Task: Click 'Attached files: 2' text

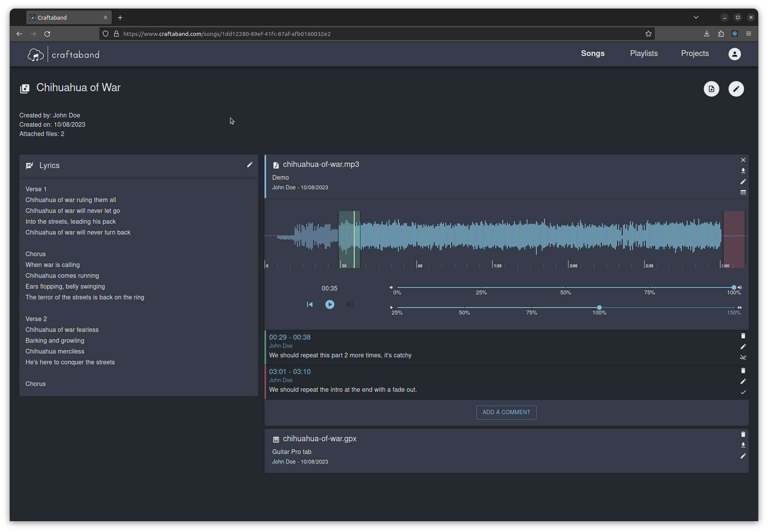Action: coord(42,134)
